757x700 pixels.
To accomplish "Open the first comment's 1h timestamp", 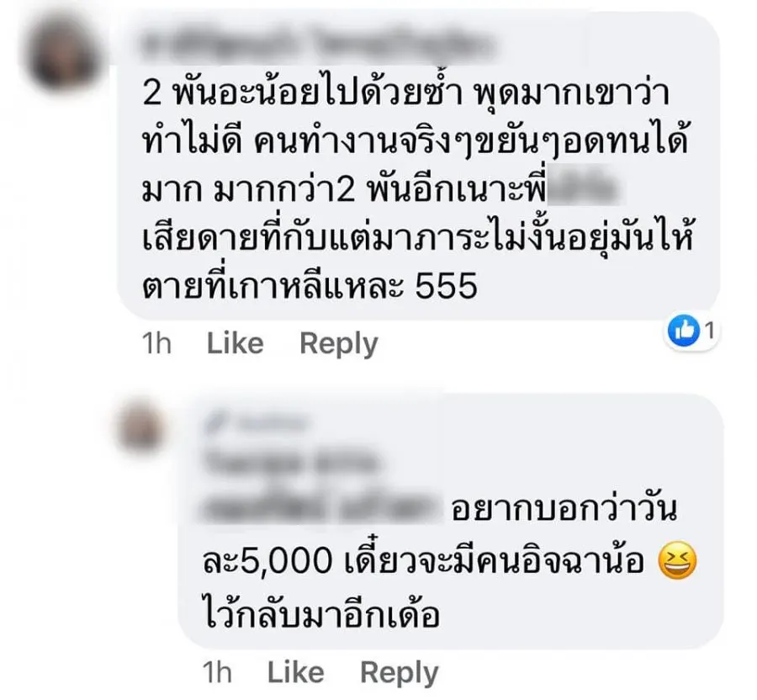I will 157,343.
